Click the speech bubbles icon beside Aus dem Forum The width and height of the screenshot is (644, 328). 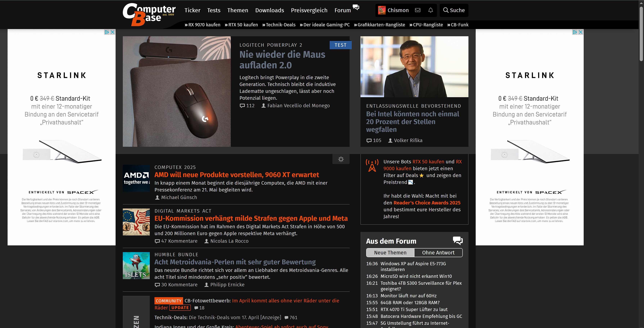457,241
